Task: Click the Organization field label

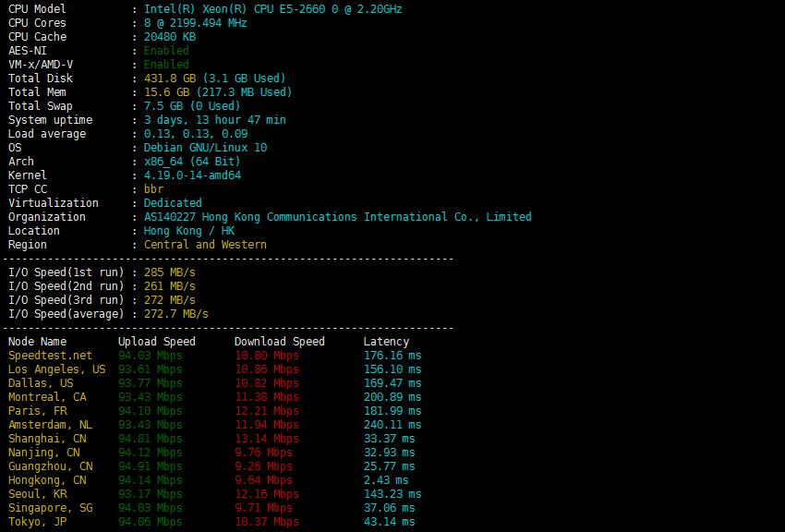Action: (x=47, y=217)
